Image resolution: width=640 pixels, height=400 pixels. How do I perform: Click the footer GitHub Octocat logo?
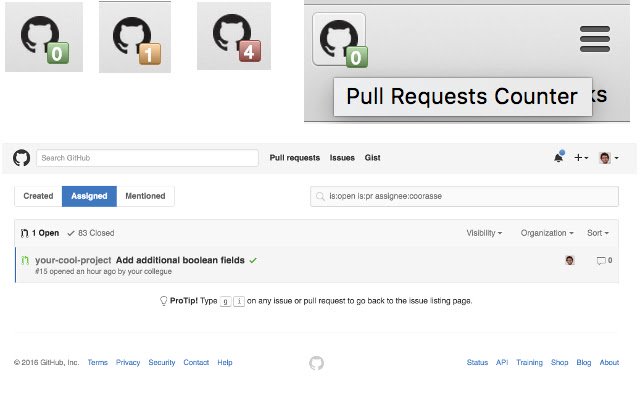tap(316, 363)
